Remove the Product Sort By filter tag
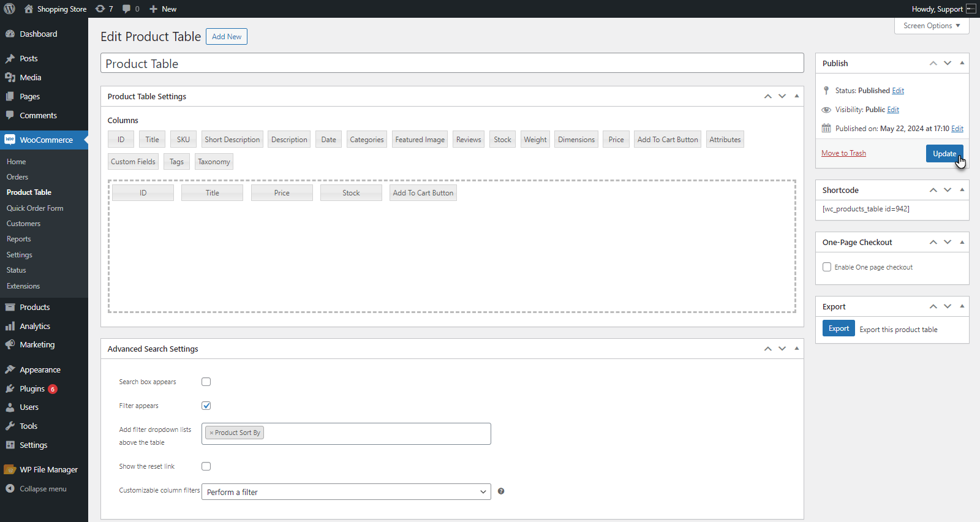Image resolution: width=980 pixels, height=522 pixels. coord(211,433)
